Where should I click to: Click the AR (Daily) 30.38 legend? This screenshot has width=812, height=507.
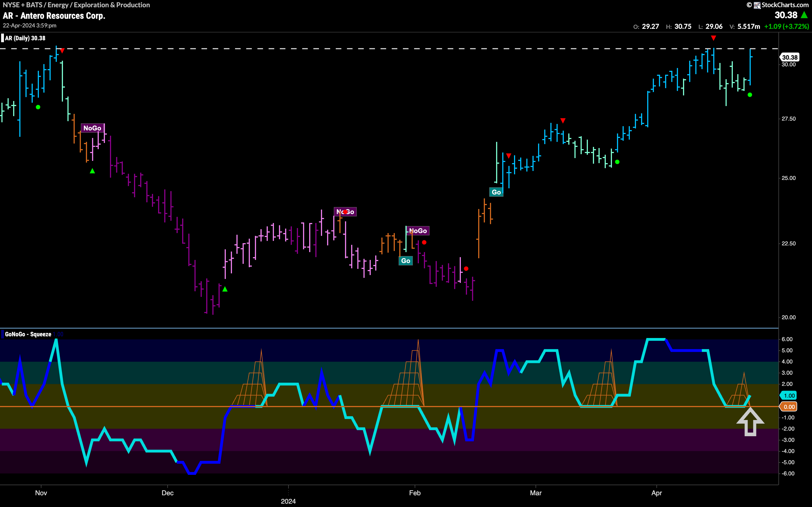(x=25, y=38)
